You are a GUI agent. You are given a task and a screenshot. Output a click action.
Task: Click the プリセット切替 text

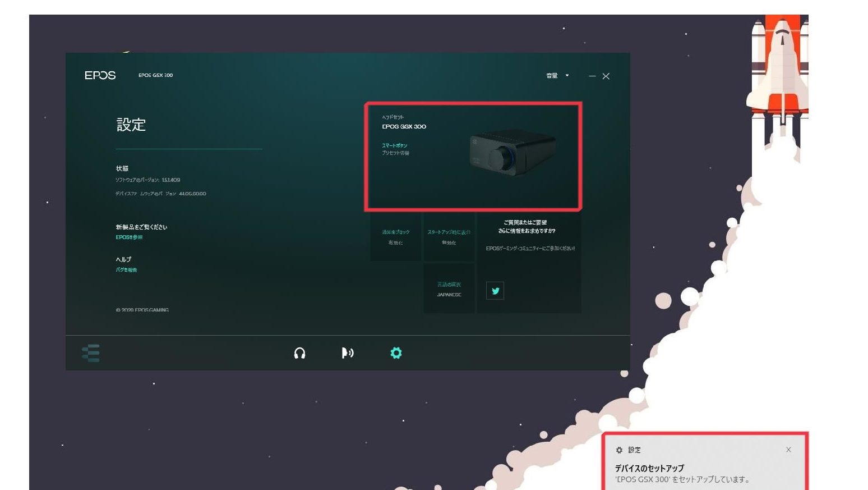point(396,153)
